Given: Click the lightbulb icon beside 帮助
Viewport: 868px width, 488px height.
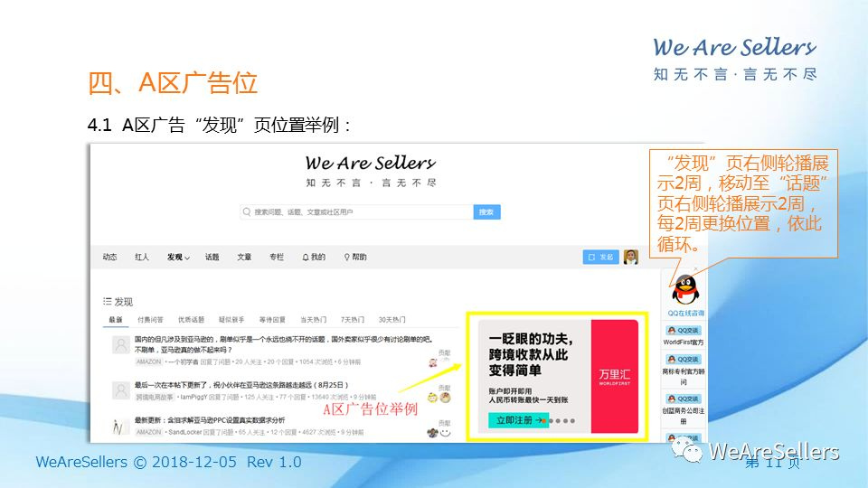Looking at the screenshot, I should click(x=346, y=258).
